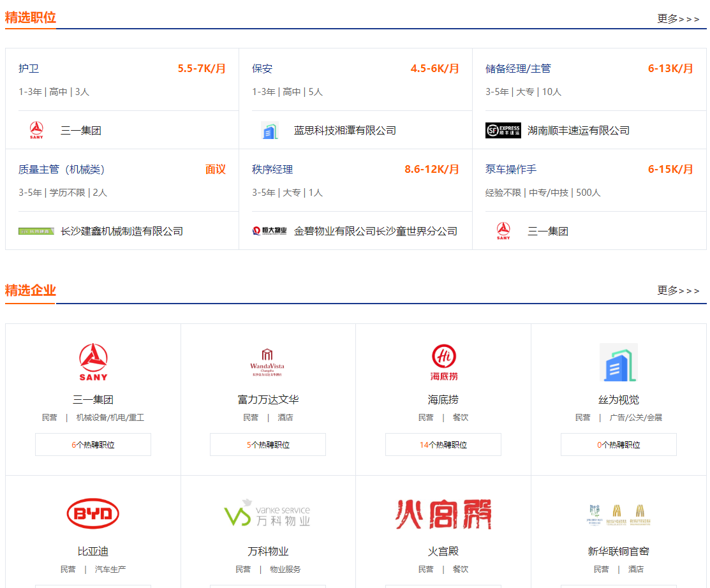Click the SANY logo beside 泵车操作手 job
This screenshot has width=710, height=588.
(503, 231)
